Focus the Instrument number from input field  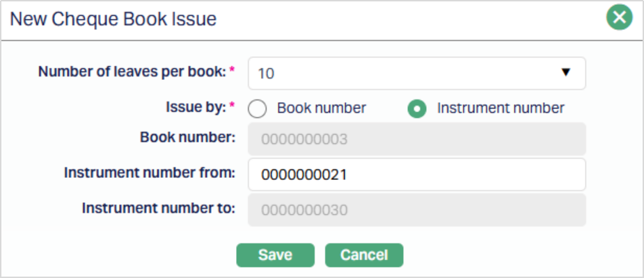[416, 174]
